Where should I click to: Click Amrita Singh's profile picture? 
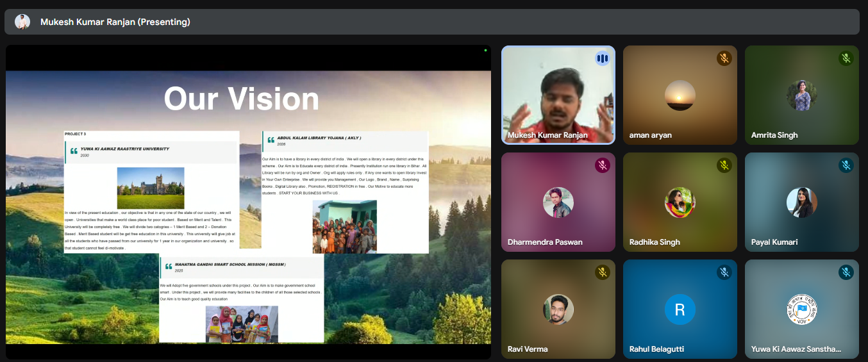[802, 95]
